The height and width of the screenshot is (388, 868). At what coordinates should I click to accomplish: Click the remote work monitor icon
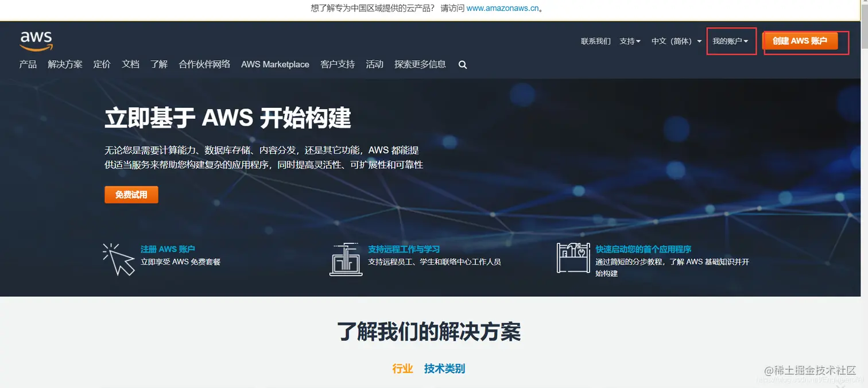(346, 259)
